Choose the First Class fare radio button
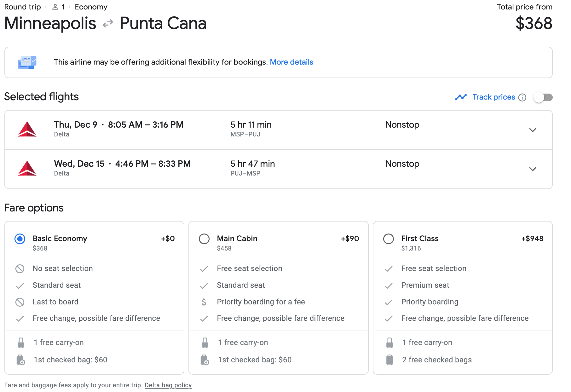Image resolution: width=571 pixels, height=392 pixels. 388,239
